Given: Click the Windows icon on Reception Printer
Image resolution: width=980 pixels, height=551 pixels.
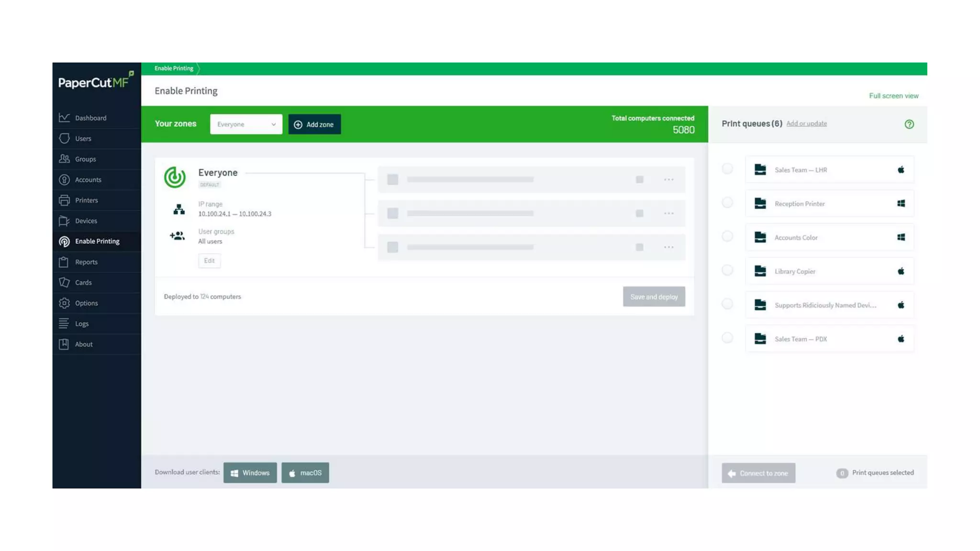Looking at the screenshot, I should pyautogui.click(x=901, y=204).
